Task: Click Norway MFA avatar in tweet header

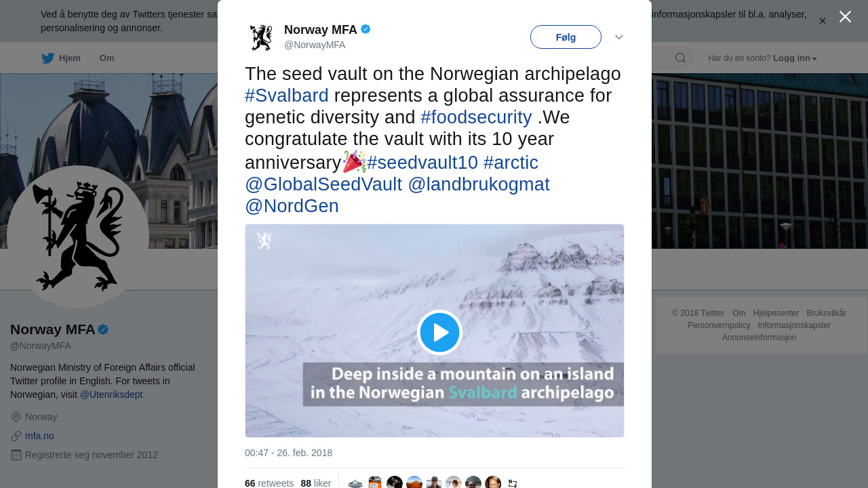Action: coord(261,37)
